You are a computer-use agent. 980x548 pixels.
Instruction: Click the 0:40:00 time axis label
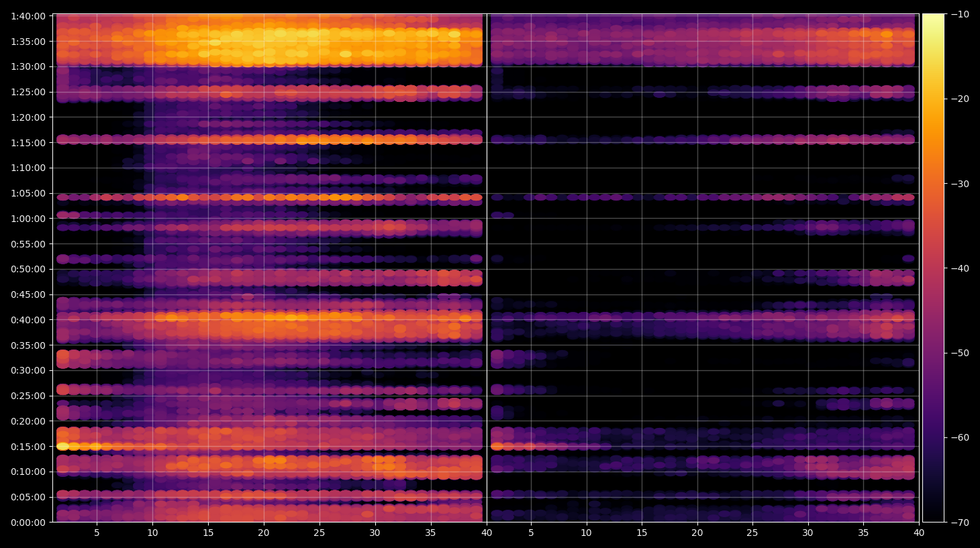pos(28,320)
